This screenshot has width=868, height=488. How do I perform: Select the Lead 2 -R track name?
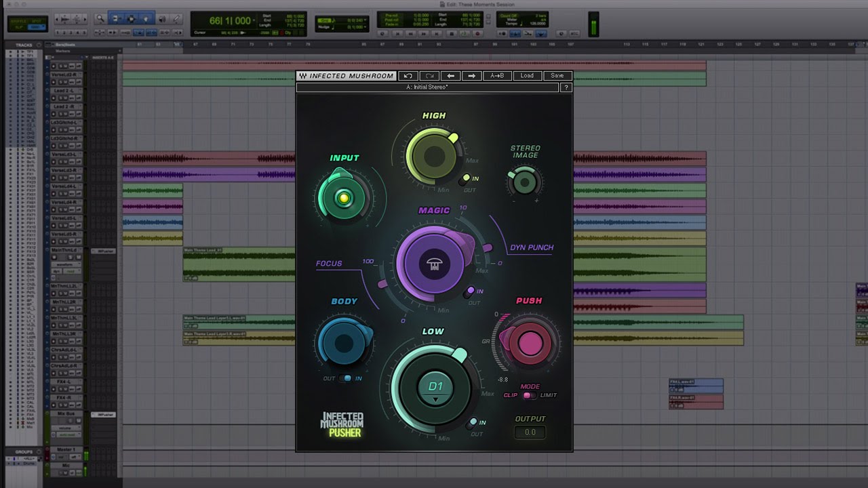pyautogui.click(x=64, y=106)
